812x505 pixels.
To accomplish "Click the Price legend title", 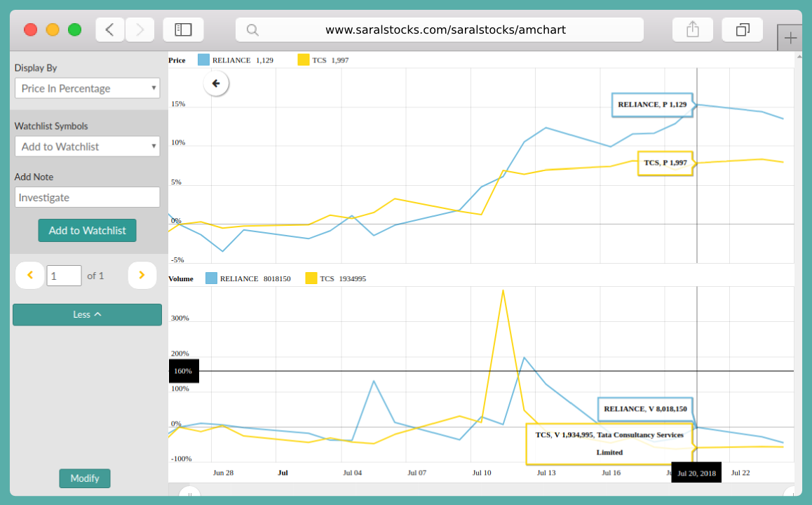I will pyautogui.click(x=177, y=60).
